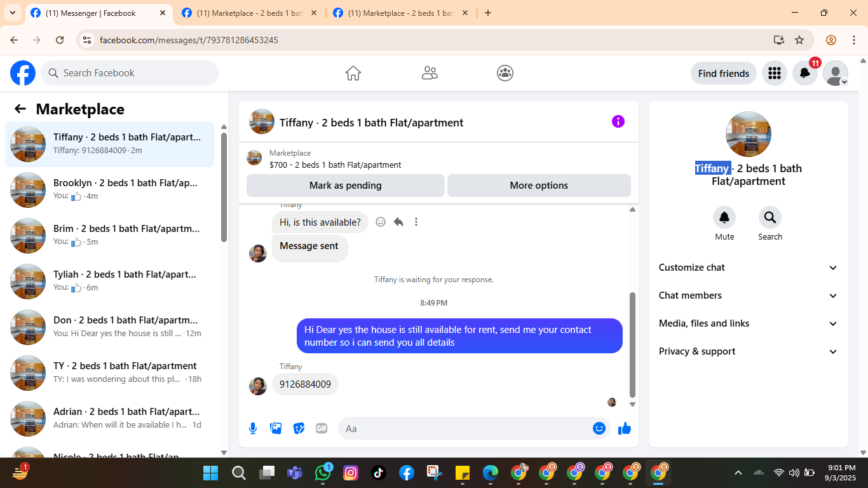Open the TY conversation
The image size is (868, 488).
[110, 373]
